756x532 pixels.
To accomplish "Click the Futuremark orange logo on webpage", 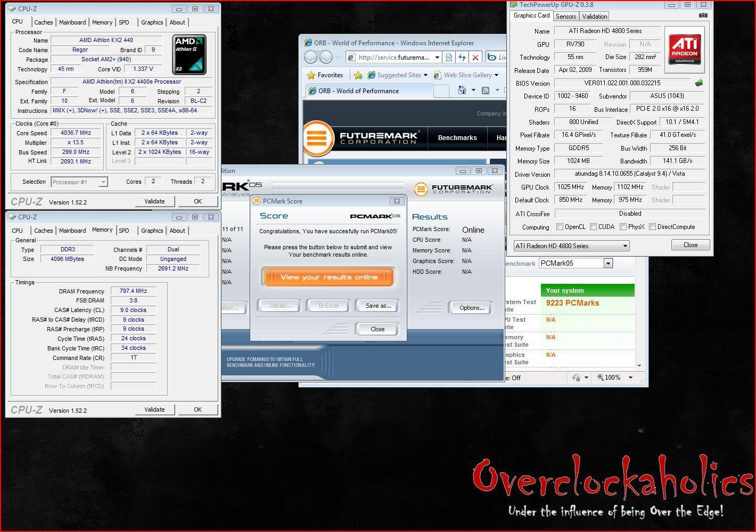I will point(318,138).
